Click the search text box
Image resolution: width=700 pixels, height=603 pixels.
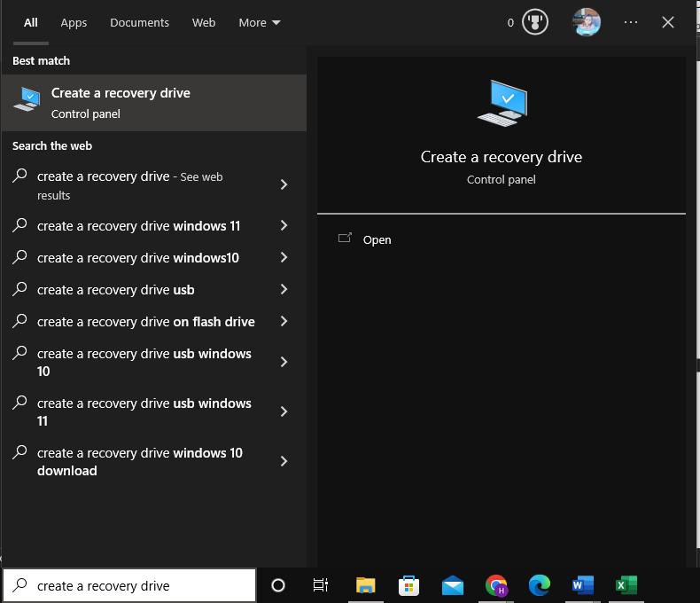coord(133,585)
